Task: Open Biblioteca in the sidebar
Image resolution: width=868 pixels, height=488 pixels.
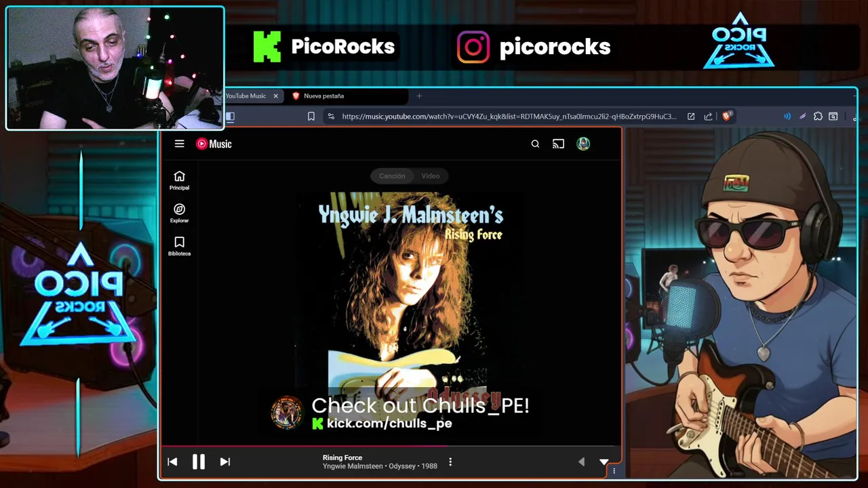Action: click(x=179, y=246)
